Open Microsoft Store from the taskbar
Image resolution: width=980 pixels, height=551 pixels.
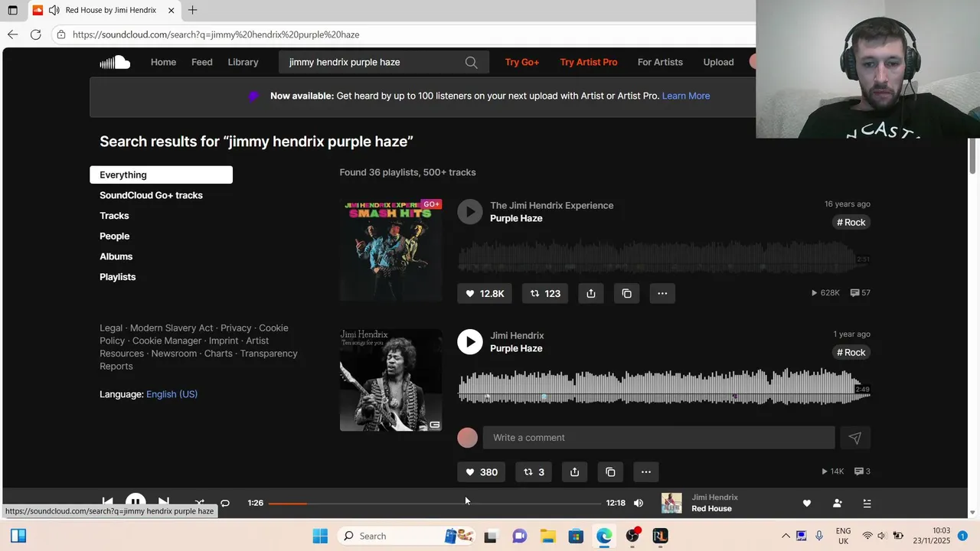click(x=576, y=536)
